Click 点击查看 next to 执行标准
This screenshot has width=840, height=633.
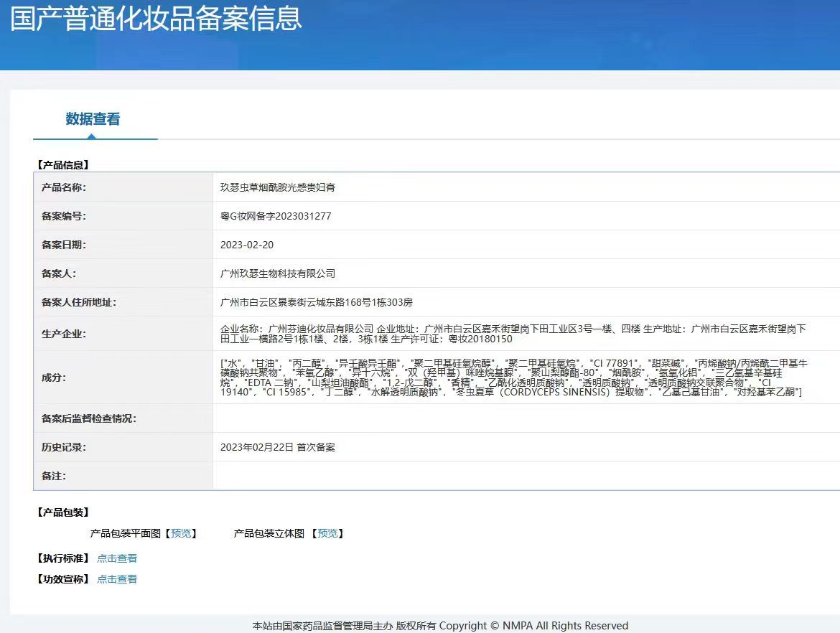click(x=117, y=558)
